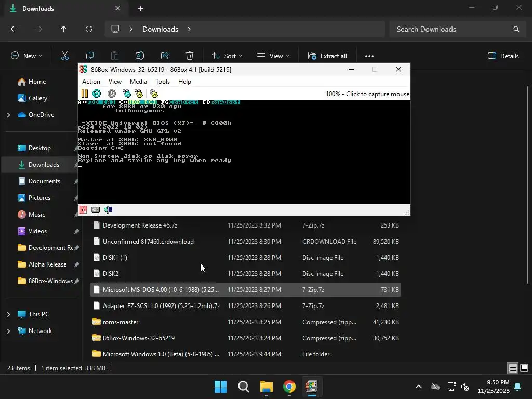The width and height of the screenshot is (532, 399).
Task: Select the DISK1 (1) disc image
Action: 246,258
